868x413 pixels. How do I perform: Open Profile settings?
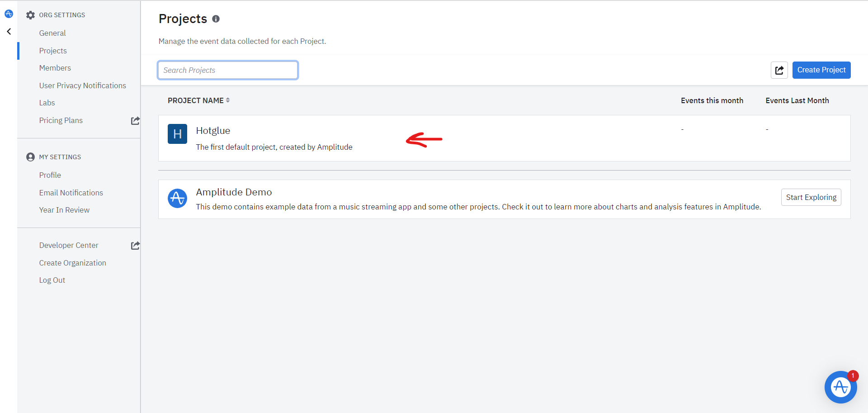50,175
